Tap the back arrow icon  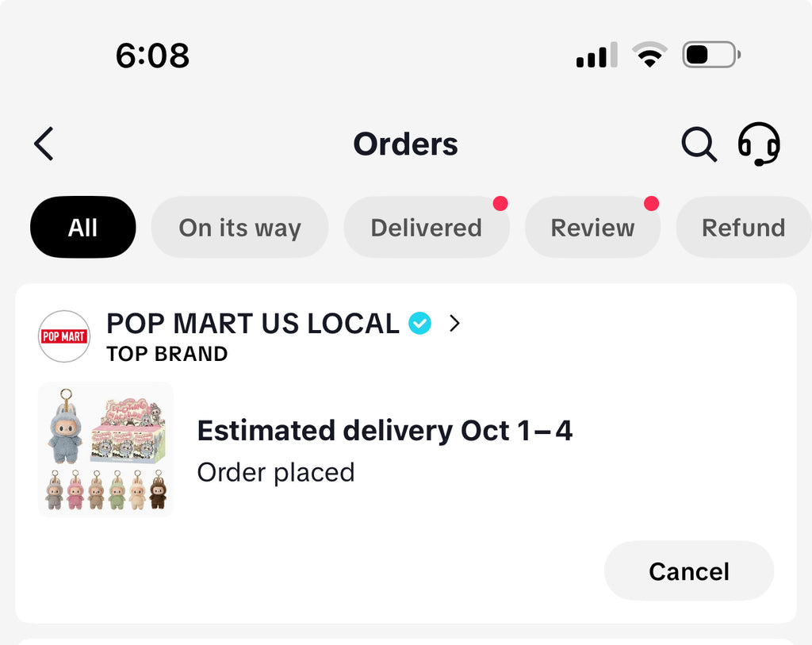click(44, 144)
